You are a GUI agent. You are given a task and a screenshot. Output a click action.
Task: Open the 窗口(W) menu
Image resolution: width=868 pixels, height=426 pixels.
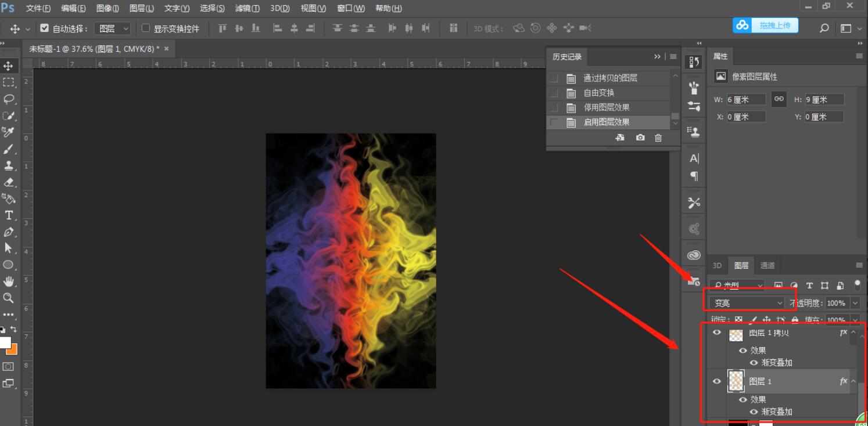pyautogui.click(x=351, y=8)
